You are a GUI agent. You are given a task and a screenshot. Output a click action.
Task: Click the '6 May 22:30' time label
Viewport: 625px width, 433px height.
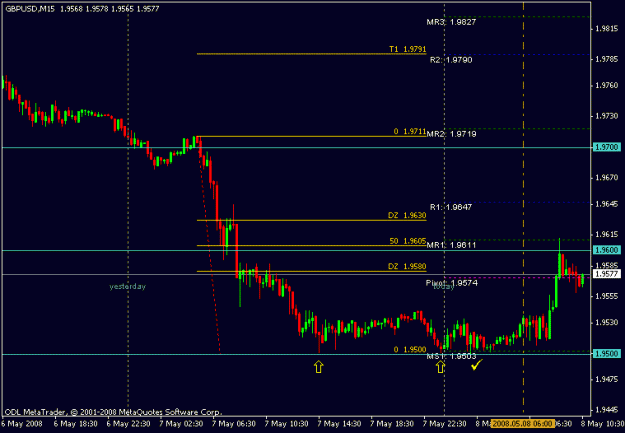pyautogui.click(x=128, y=423)
